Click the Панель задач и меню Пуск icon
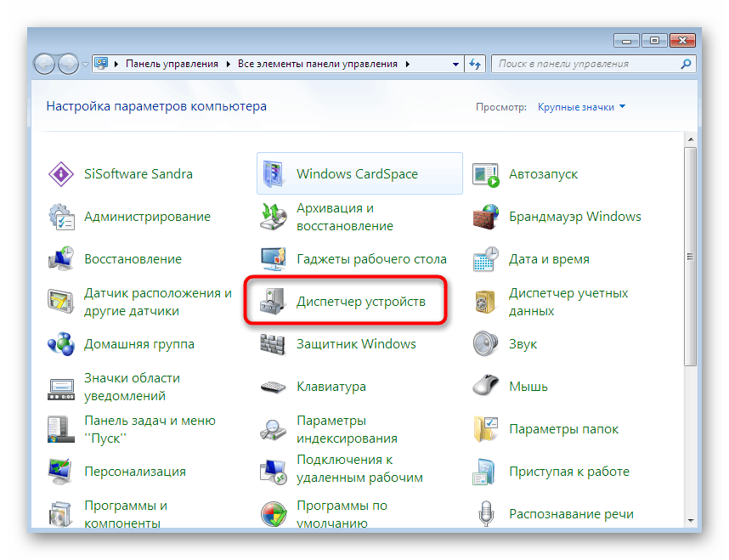Viewport: 729px width, 560px height. pos(61,429)
